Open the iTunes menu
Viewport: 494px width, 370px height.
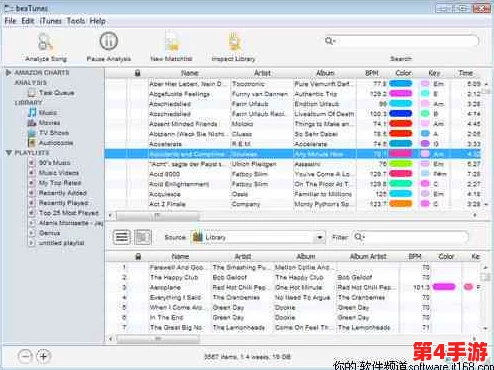tap(50, 21)
